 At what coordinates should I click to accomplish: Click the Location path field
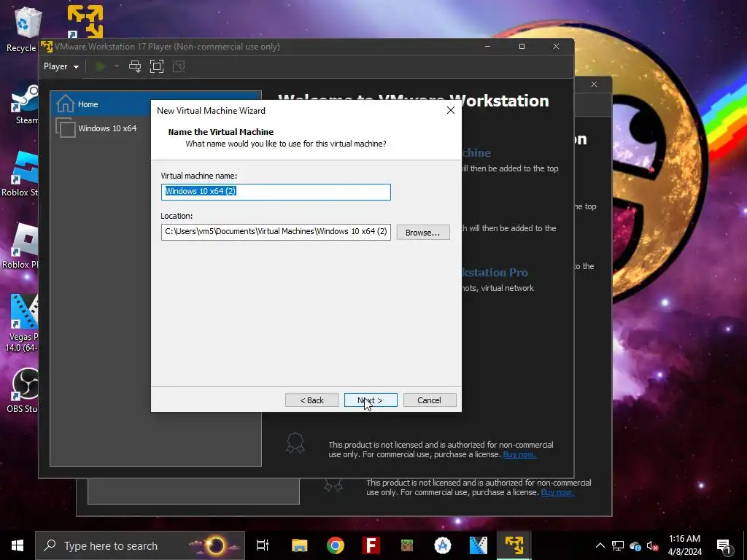tap(276, 232)
